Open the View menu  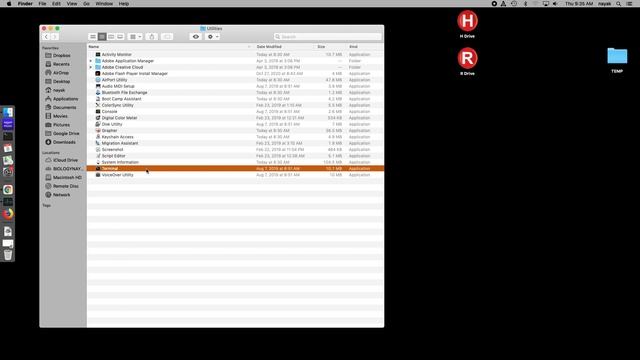pos(72,4)
